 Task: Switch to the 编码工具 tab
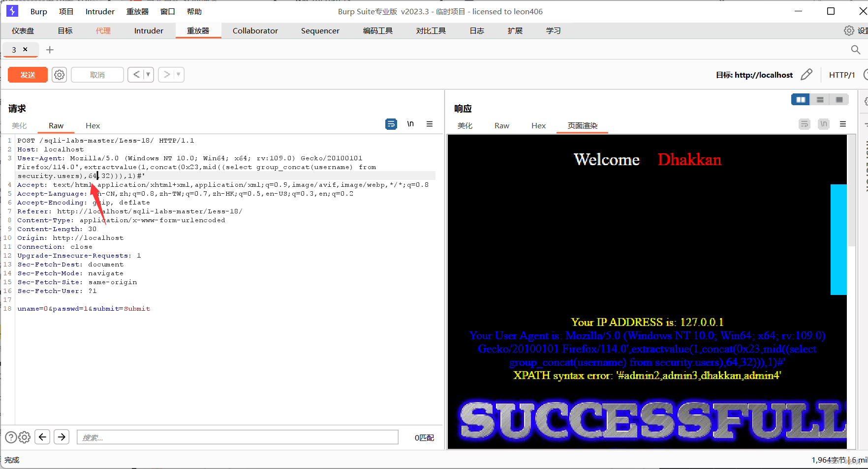378,30
